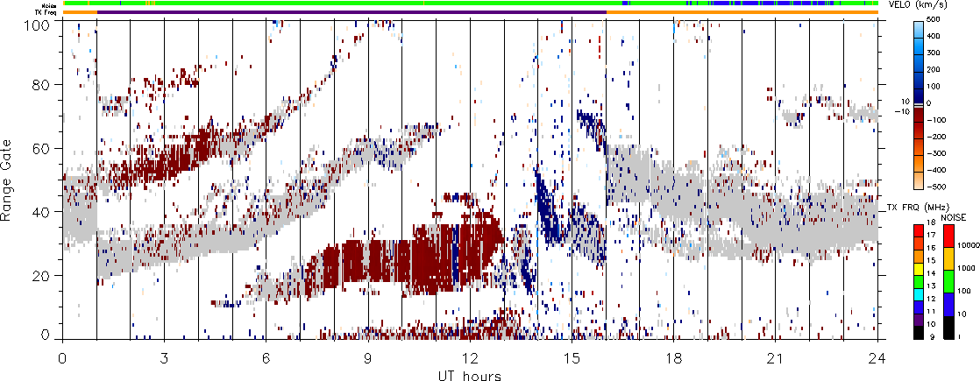980x381 pixels.
Task: Click "17" in the TX FRQ legend
Action: (933, 235)
